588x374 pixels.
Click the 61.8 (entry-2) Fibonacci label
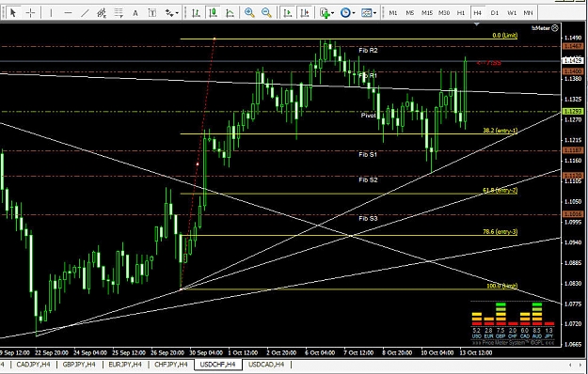500,191
